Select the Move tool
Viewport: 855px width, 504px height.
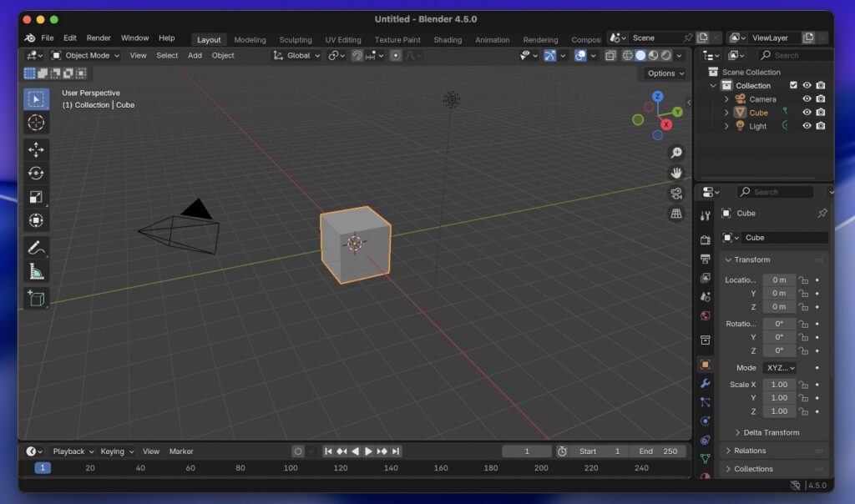point(36,149)
